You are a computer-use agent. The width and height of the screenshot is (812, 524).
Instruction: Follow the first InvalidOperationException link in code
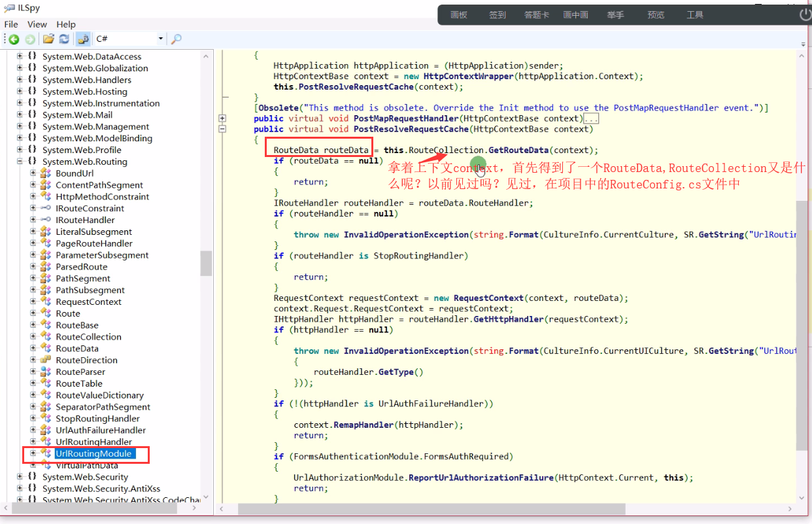click(x=407, y=234)
